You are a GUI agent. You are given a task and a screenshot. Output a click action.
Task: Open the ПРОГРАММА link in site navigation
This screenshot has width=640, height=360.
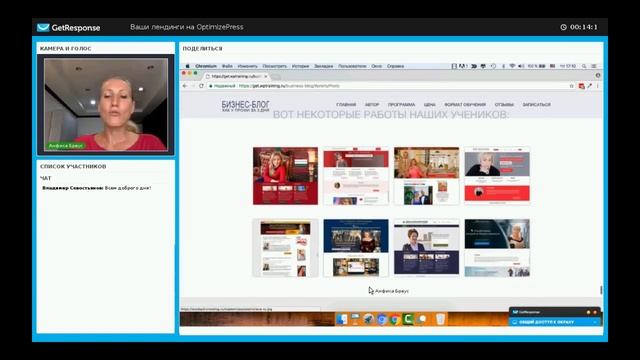(x=402, y=105)
